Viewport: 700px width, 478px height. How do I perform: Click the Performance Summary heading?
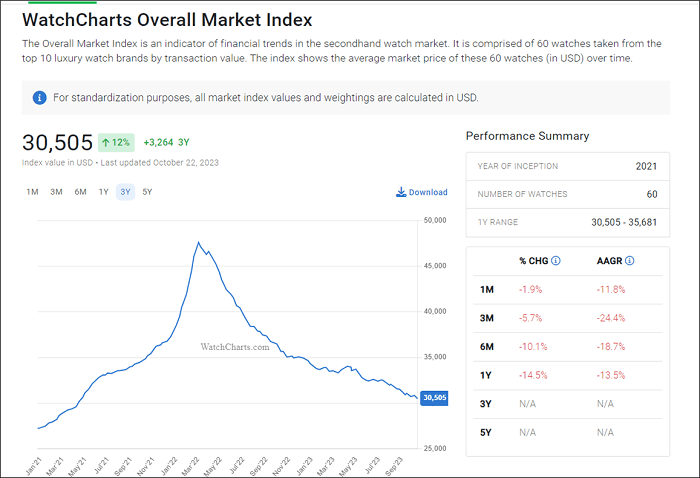[527, 136]
